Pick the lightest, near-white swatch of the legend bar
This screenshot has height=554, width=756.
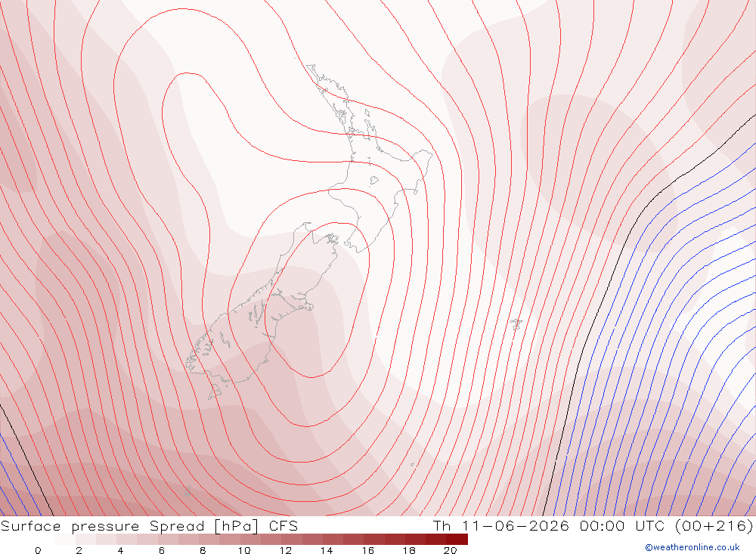pos(64,539)
